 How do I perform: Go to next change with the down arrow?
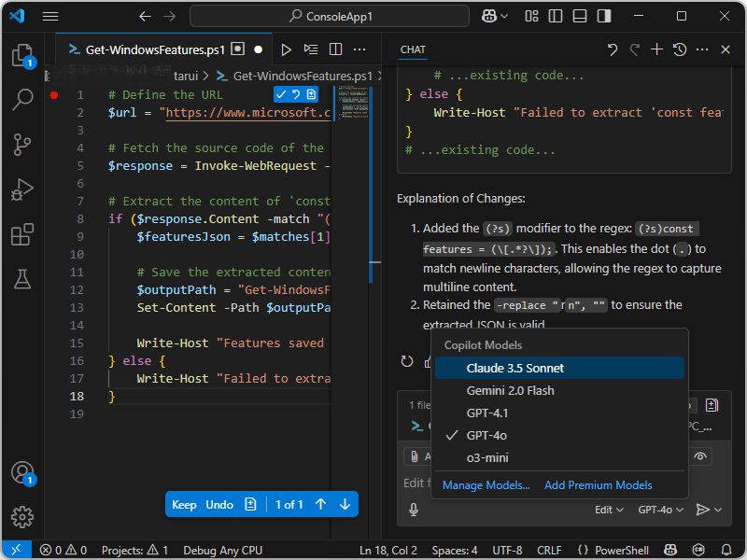(344, 504)
